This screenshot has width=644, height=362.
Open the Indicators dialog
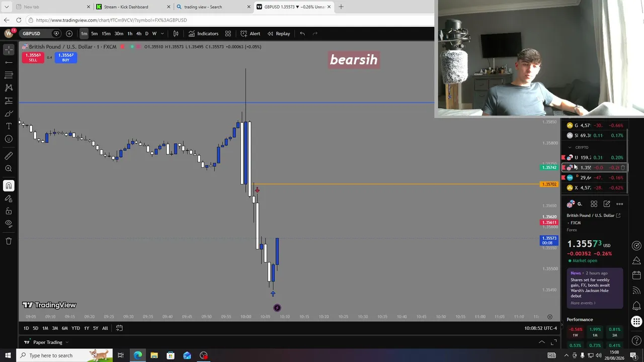pyautogui.click(x=203, y=34)
